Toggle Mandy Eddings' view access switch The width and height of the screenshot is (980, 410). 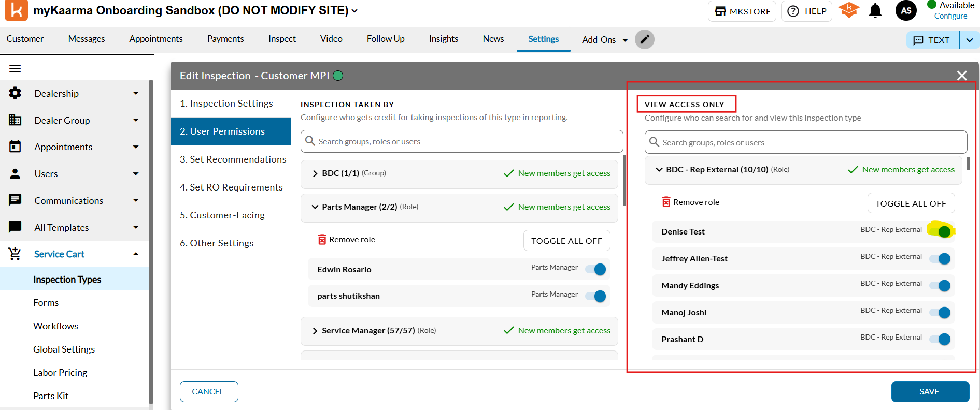941,285
